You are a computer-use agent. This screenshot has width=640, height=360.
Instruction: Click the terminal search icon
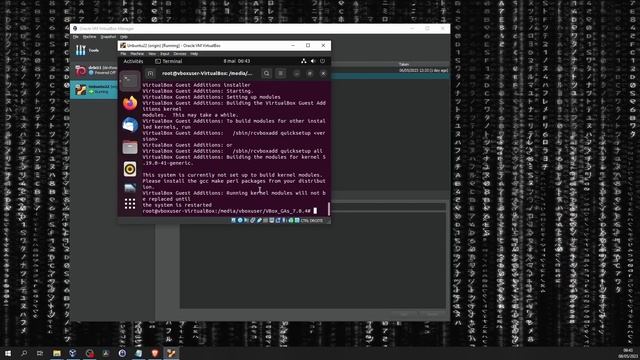coord(267,73)
